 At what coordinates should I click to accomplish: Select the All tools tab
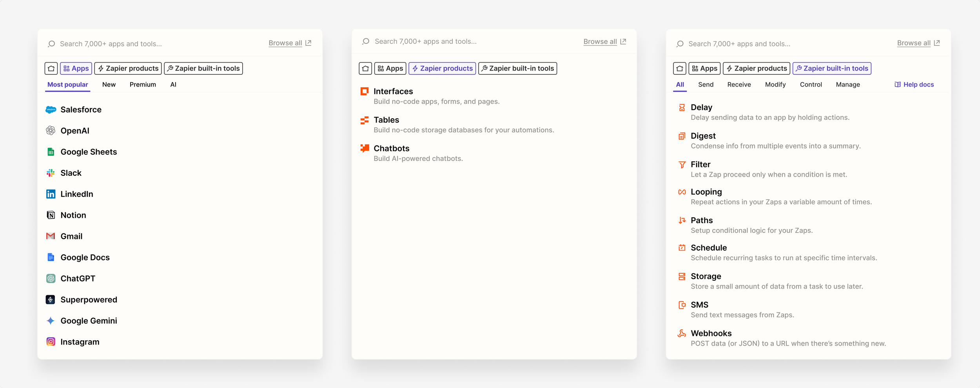pos(680,85)
